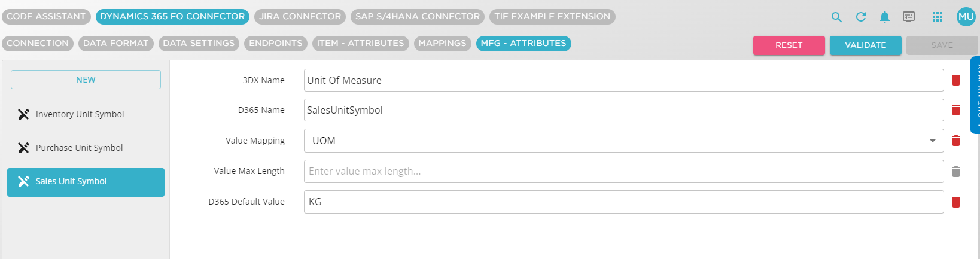Click the refresh icon in header
The height and width of the screenshot is (259, 980).
pos(861,17)
